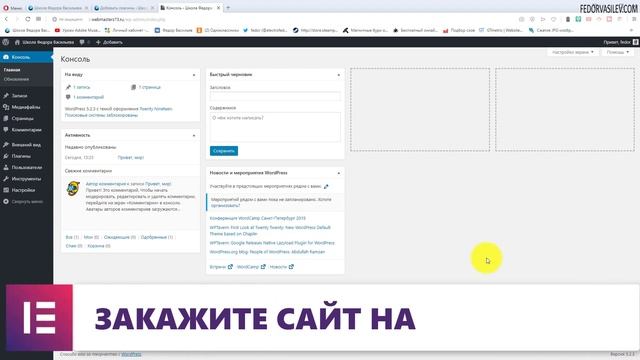Viewport: 640px width, 360px height.
Task: Click the plus Добавить button in admin bar
Action: pyautogui.click(x=109, y=42)
